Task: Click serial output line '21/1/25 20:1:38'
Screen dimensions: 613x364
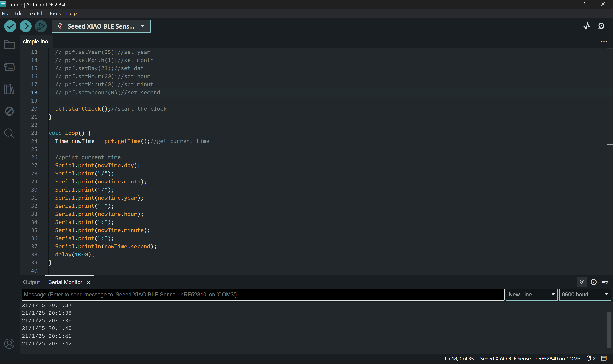Action: pos(47,313)
